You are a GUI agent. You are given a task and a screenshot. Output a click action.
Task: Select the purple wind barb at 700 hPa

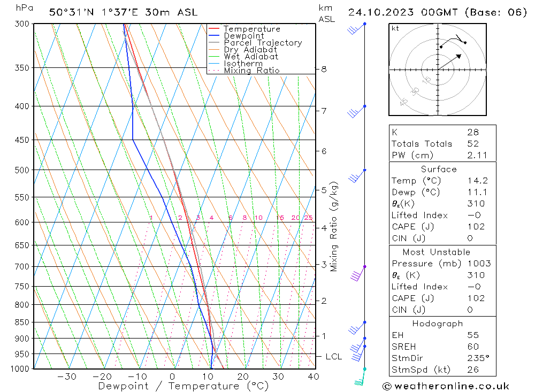[x=358, y=273]
